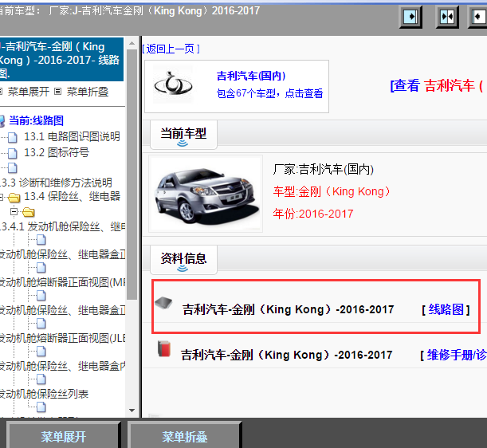The height and width of the screenshot is (448, 487).
Task: Click folder icon above 3.4.1 发动机舱保险丝
Action: 28,212
